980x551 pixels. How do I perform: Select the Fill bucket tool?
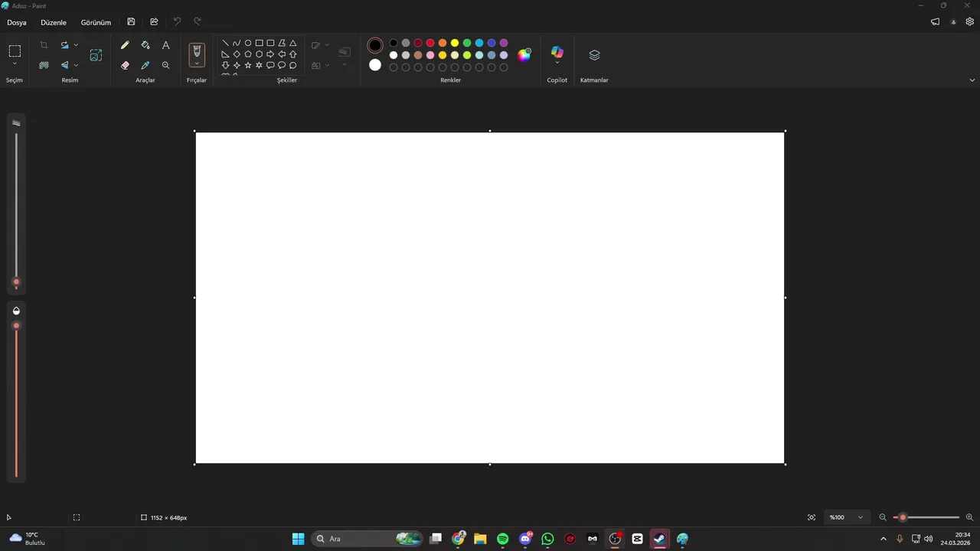[145, 45]
